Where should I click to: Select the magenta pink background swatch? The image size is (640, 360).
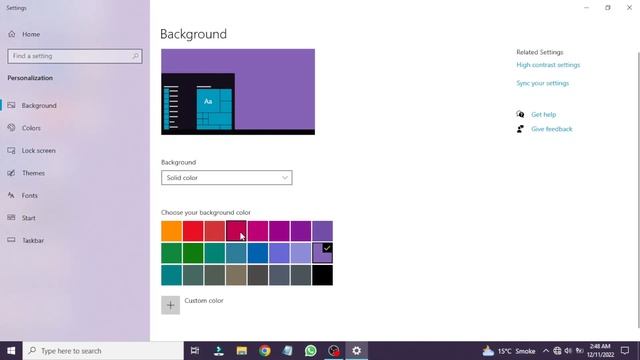point(258,231)
